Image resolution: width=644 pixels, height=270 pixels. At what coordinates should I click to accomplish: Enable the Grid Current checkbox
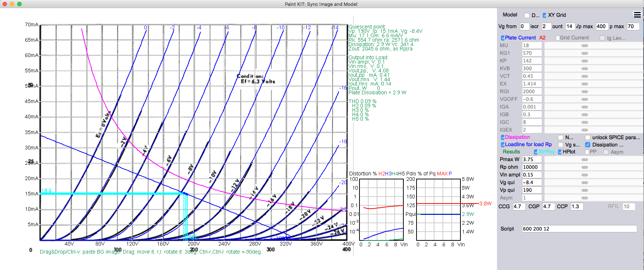pos(558,38)
